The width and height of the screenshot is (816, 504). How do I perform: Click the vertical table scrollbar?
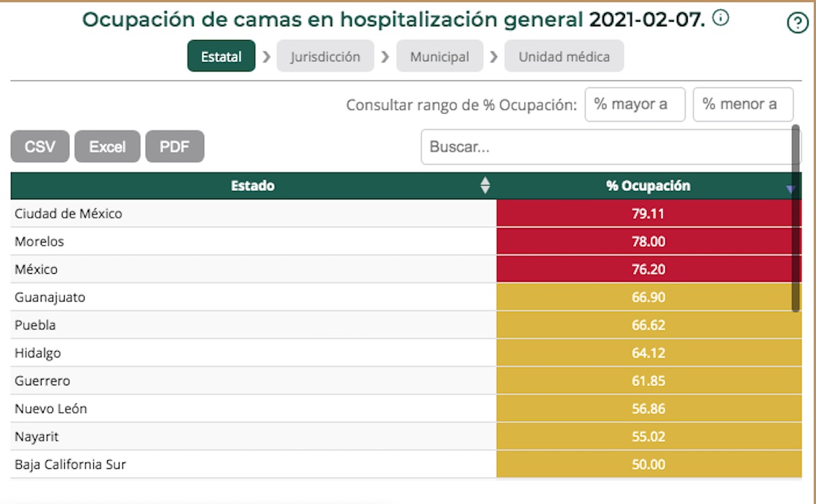click(796, 218)
